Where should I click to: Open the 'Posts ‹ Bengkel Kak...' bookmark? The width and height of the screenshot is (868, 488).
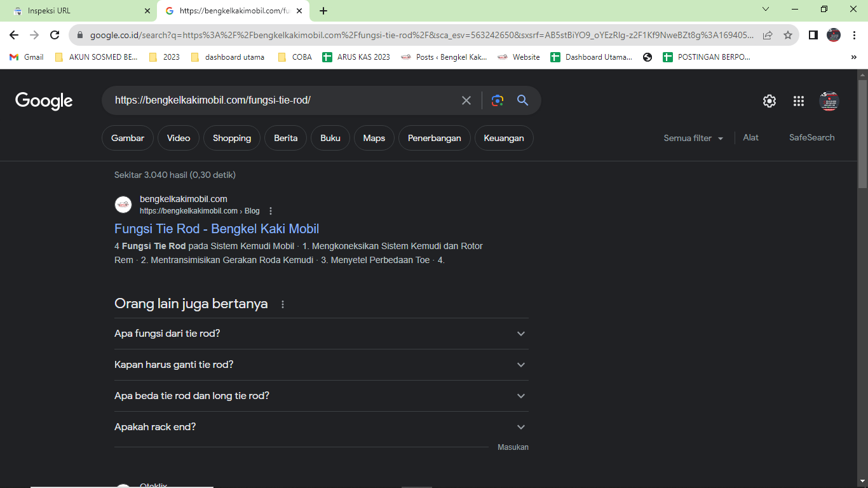(x=444, y=57)
